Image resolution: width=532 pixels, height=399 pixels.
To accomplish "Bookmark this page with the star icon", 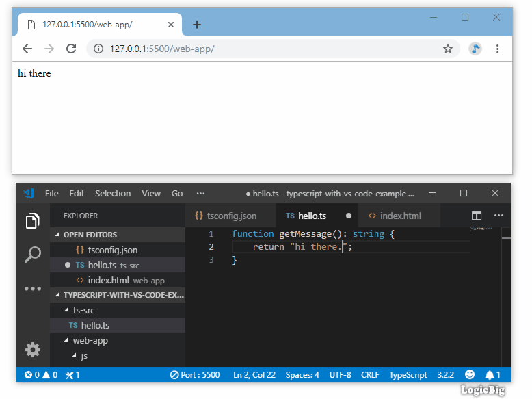I will (448, 49).
